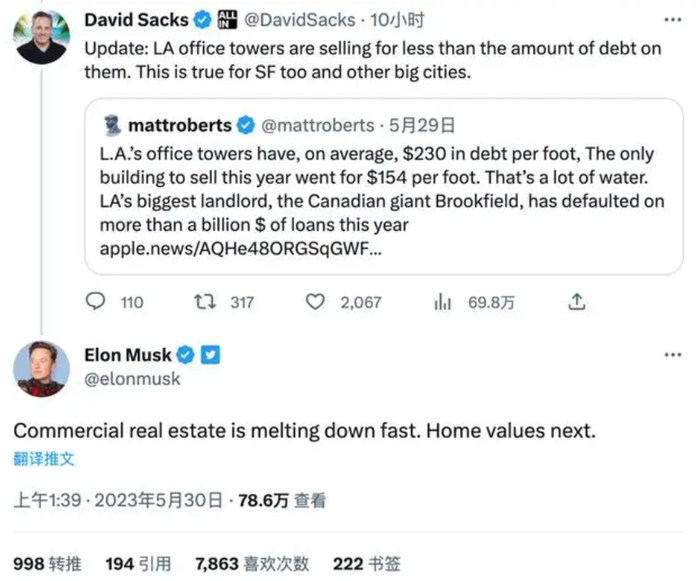Like David Sacks's tweet via the heart icon
700x581 pixels.
[x=316, y=301]
